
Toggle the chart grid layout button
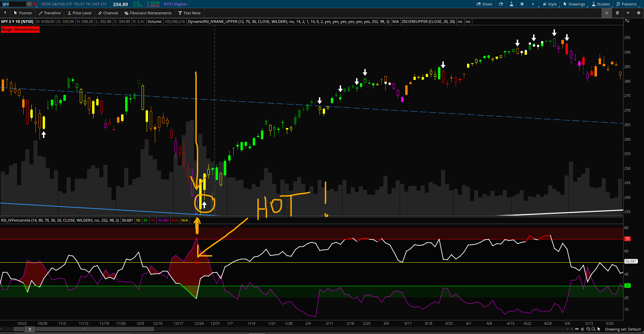pos(617,13)
